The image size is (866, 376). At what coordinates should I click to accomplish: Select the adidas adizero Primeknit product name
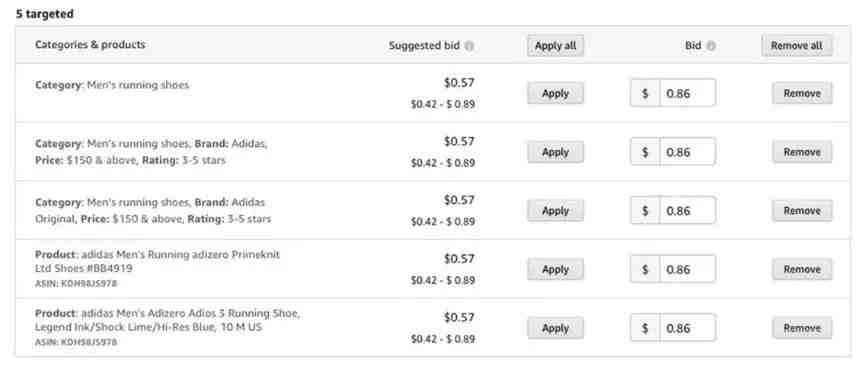[158, 262]
